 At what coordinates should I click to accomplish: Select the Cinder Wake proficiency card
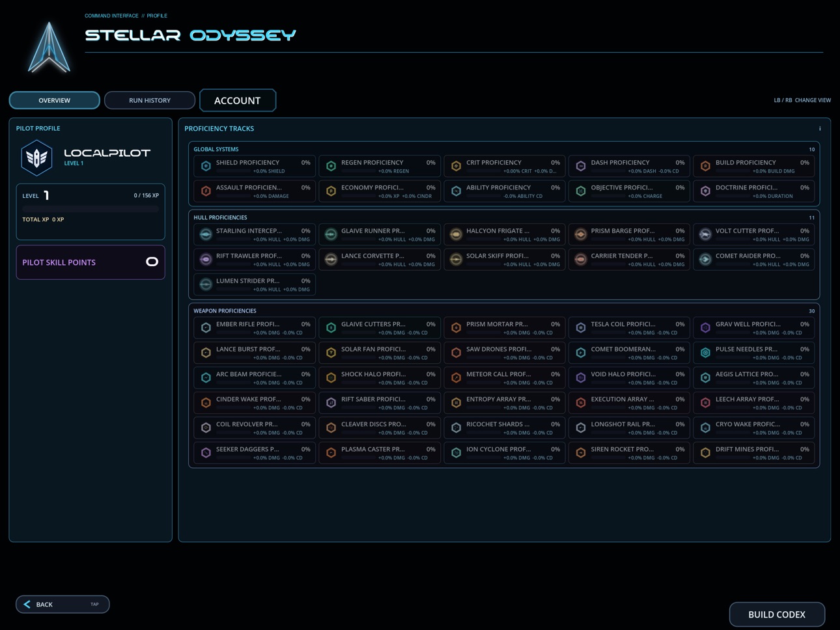click(x=255, y=402)
